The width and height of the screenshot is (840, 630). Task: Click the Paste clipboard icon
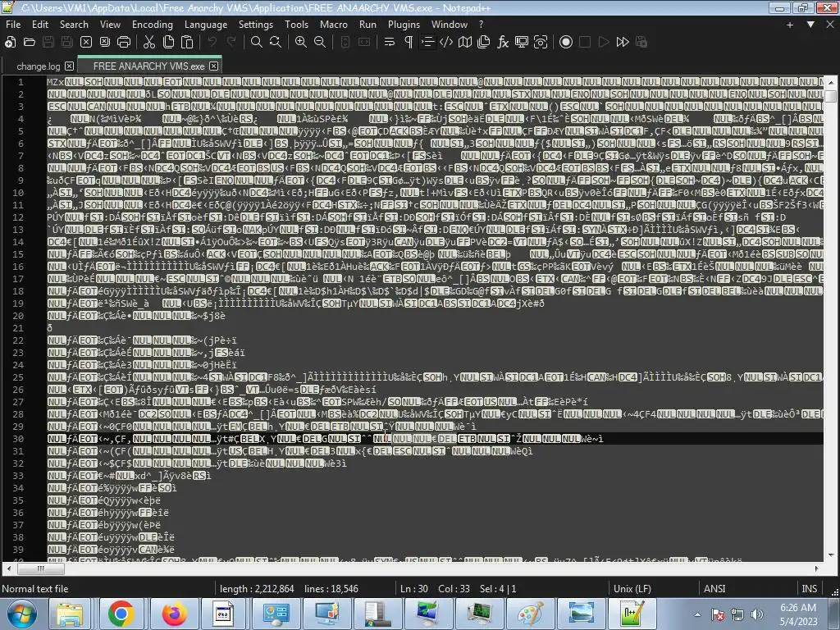(x=187, y=43)
